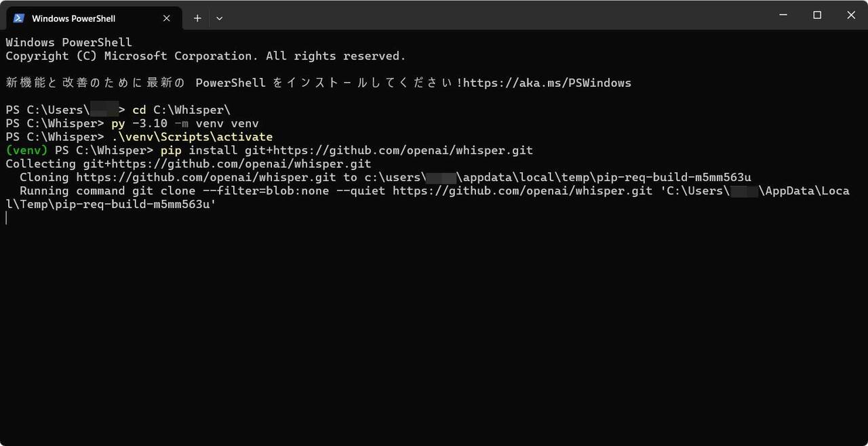Screen dimensions: 868x446
Task: Open a new tab with the plus icon
Action: [197, 18]
